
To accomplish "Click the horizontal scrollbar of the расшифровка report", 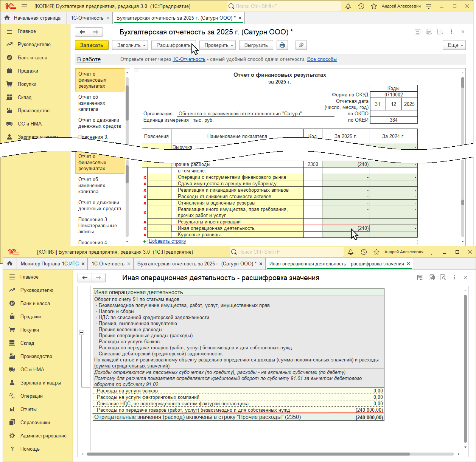I will (x=248, y=454).
